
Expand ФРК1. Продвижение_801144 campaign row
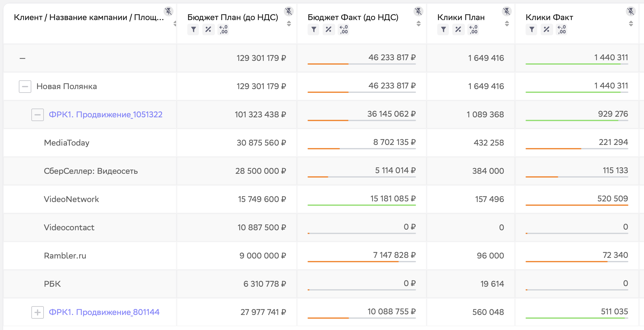coord(38,312)
